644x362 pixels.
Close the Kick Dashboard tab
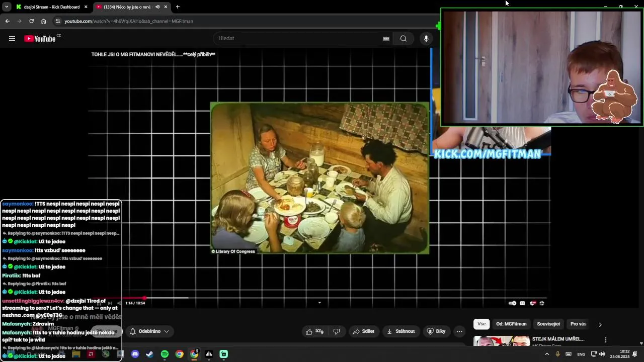point(86,7)
